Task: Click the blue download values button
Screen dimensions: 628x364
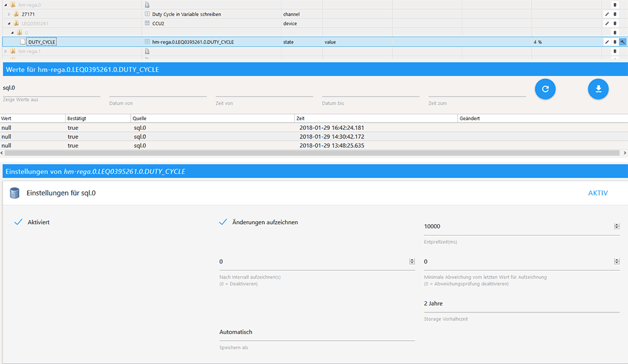Action: [598, 89]
